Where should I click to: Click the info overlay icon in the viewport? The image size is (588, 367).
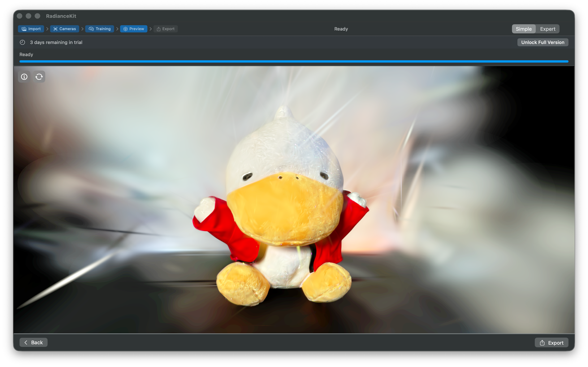(24, 76)
